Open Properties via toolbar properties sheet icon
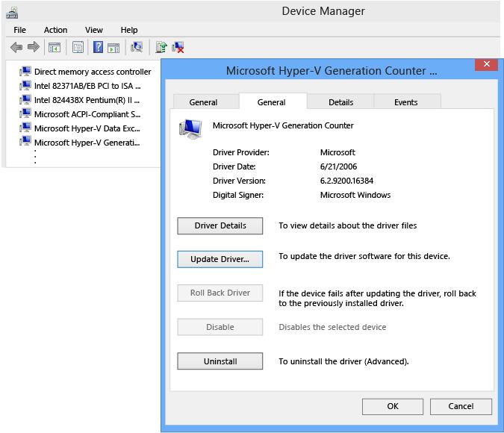This screenshot has height=433, width=504. click(x=78, y=48)
